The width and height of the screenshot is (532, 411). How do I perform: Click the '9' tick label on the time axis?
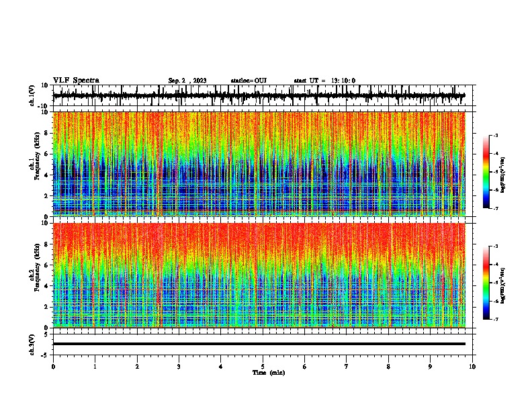pos(430,367)
